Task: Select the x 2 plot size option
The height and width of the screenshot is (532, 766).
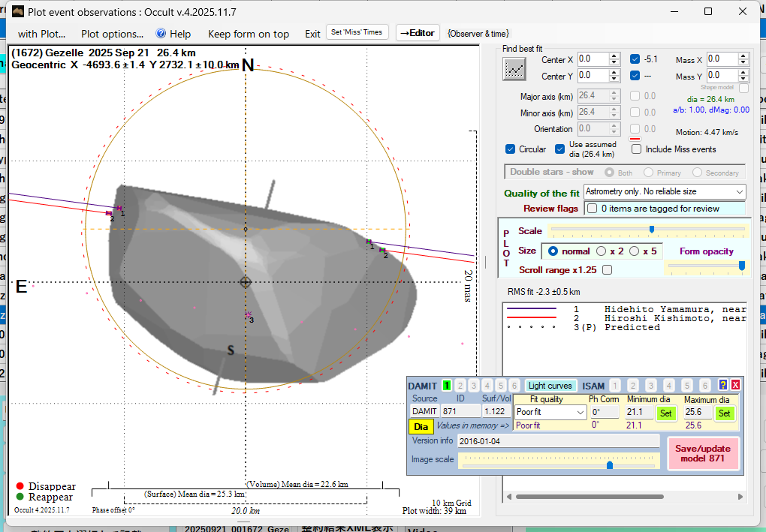Action: [x=602, y=251]
